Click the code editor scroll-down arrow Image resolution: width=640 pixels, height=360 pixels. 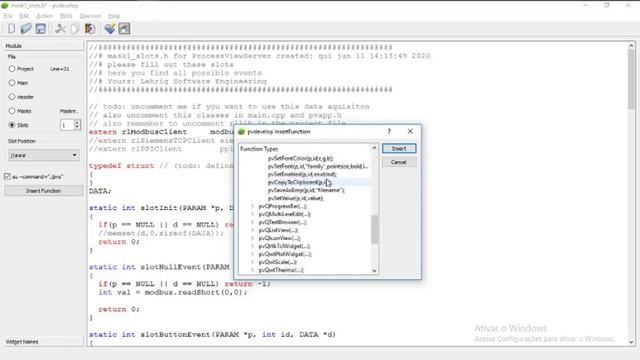(631, 342)
